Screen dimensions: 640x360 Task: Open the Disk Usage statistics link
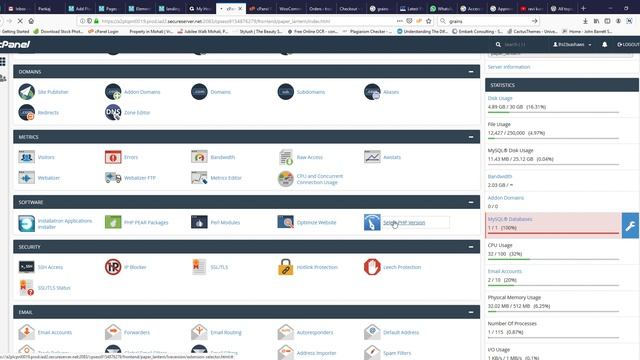click(x=500, y=98)
